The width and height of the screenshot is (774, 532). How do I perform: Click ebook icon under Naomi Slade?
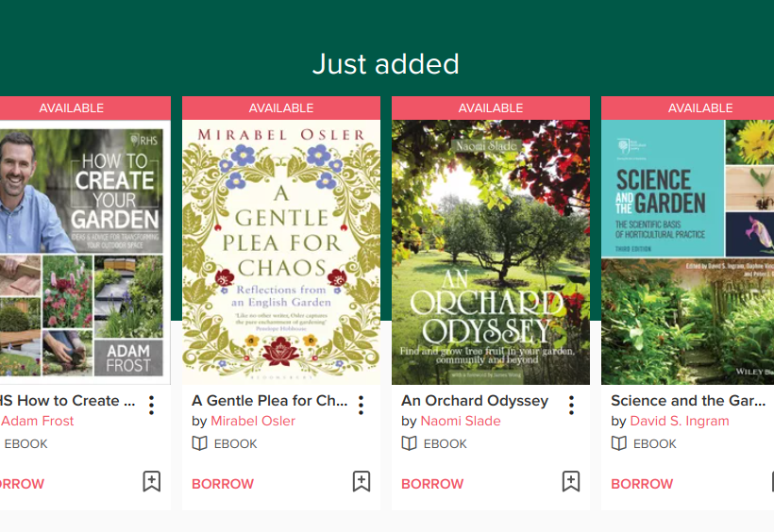[x=410, y=443]
